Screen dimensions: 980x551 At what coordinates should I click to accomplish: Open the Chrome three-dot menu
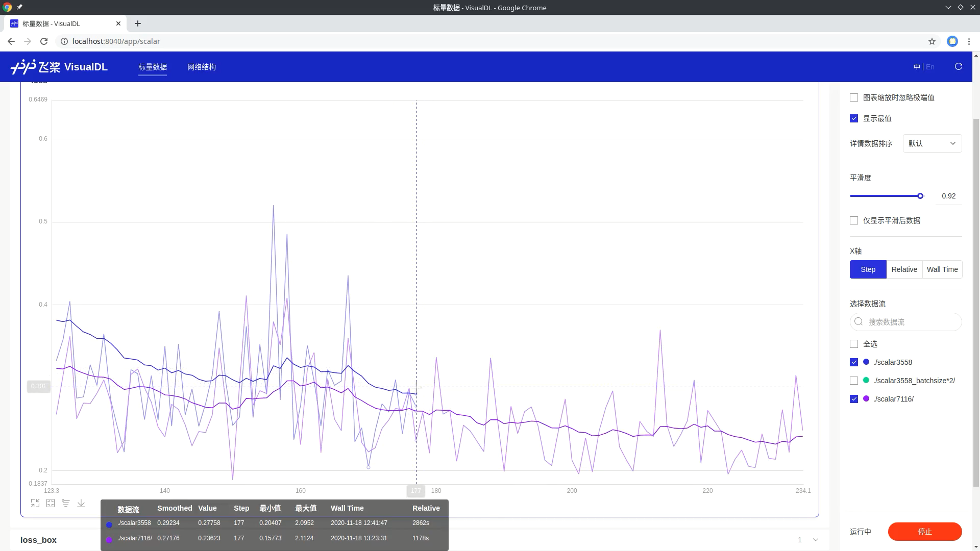969,41
